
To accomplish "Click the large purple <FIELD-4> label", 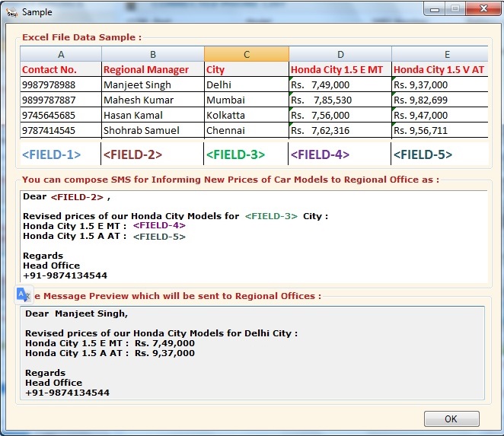I will tap(321, 154).
